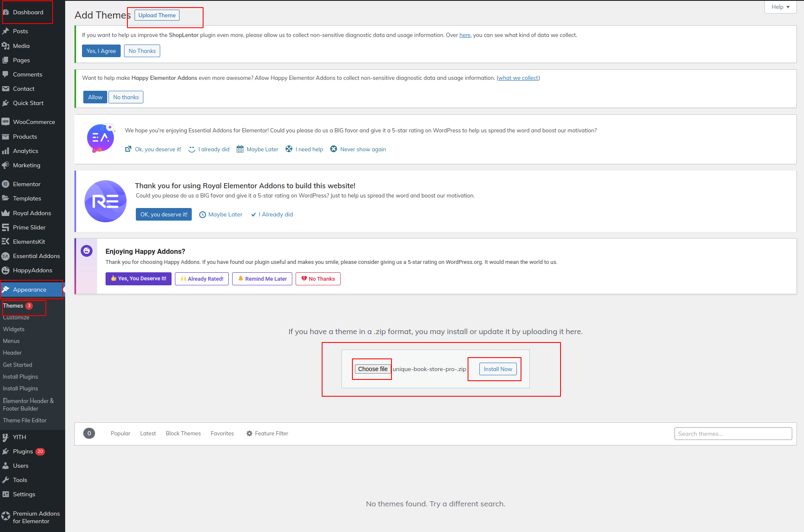Expand the Help dropdown

point(780,7)
